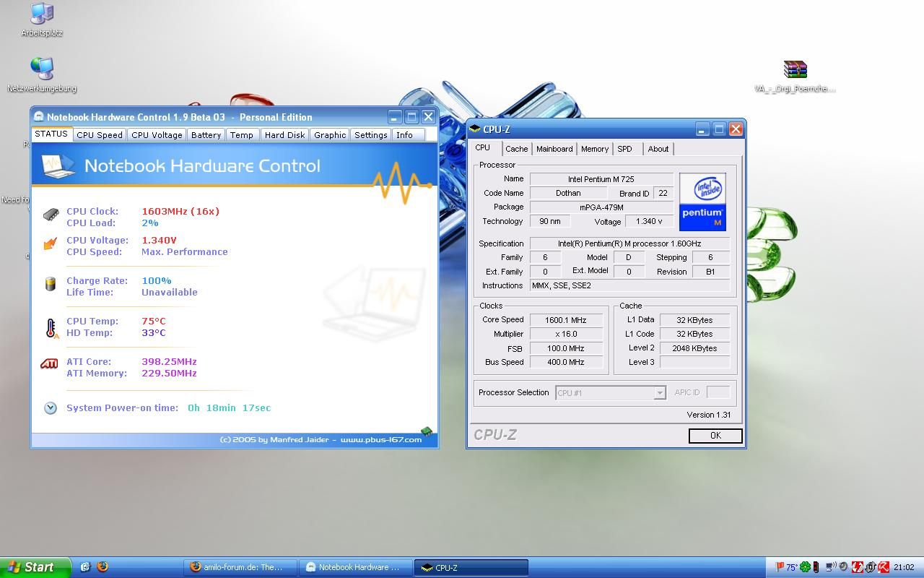Expand the Processor Selection dropdown
Viewport: 924px width, 578px height.
click(659, 393)
